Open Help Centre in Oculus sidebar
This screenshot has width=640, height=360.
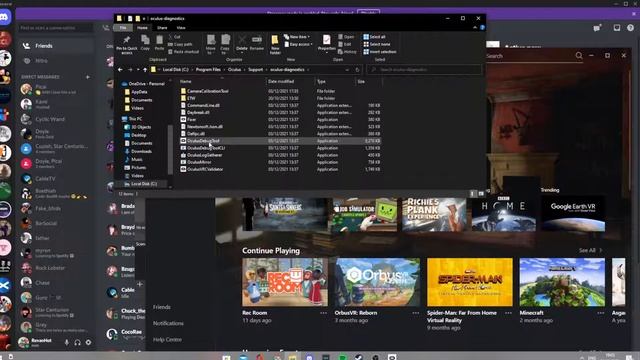[x=167, y=340]
